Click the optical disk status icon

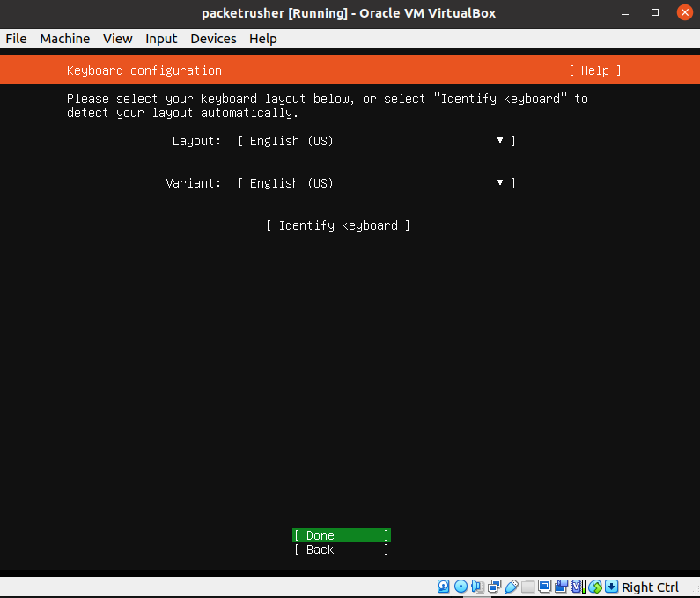(x=461, y=587)
